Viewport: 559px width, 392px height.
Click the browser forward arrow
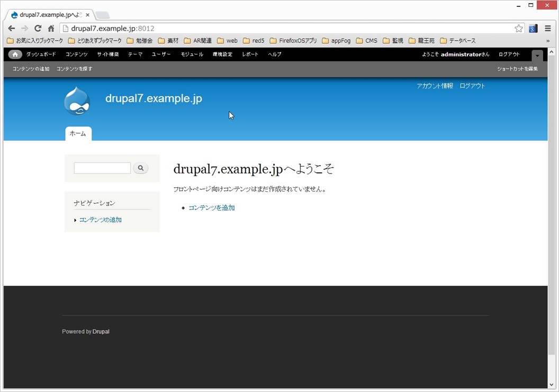(x=24, y=29)
